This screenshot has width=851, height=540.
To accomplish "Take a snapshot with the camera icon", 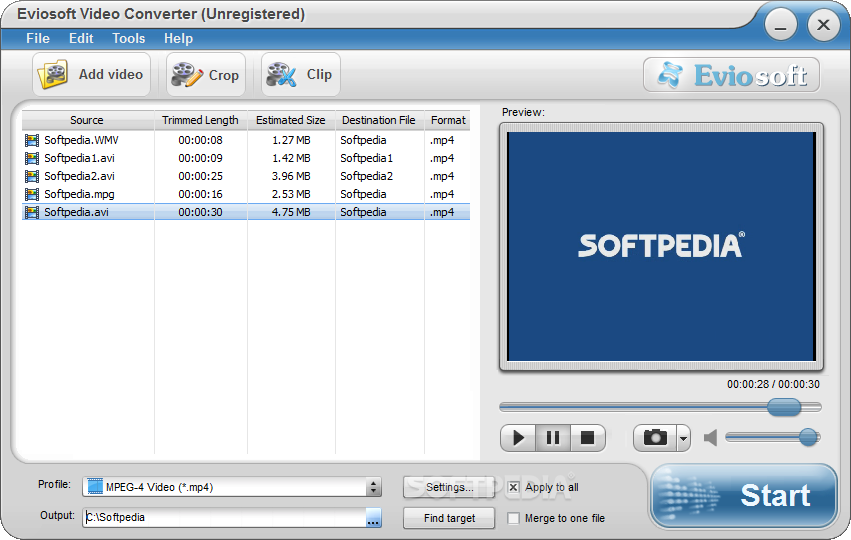I will (655, 438).
